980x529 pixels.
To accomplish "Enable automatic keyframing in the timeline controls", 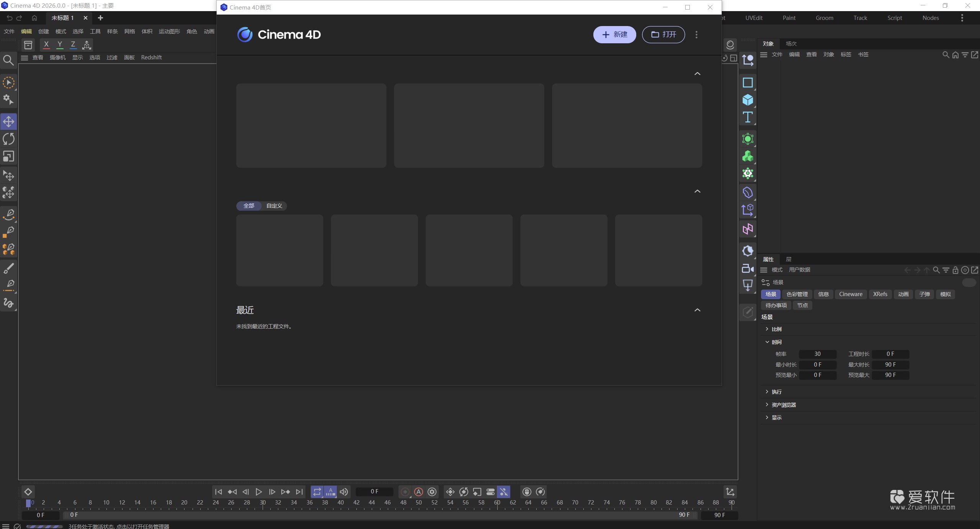I will click(x=418, y=491).
